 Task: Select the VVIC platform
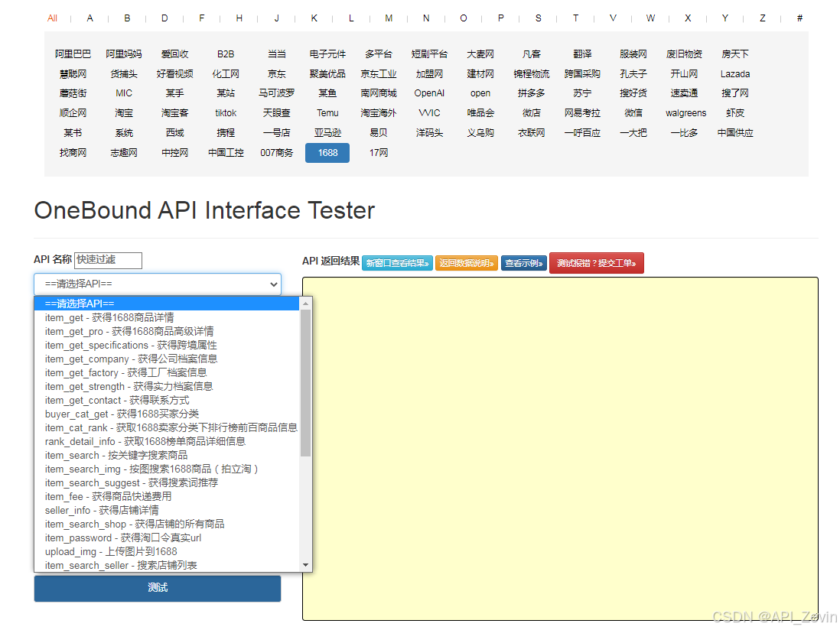429,113
